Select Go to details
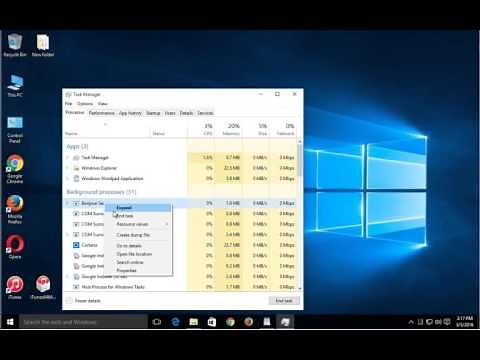Viewport: 480px width, 360px height. tap(139, 246)
